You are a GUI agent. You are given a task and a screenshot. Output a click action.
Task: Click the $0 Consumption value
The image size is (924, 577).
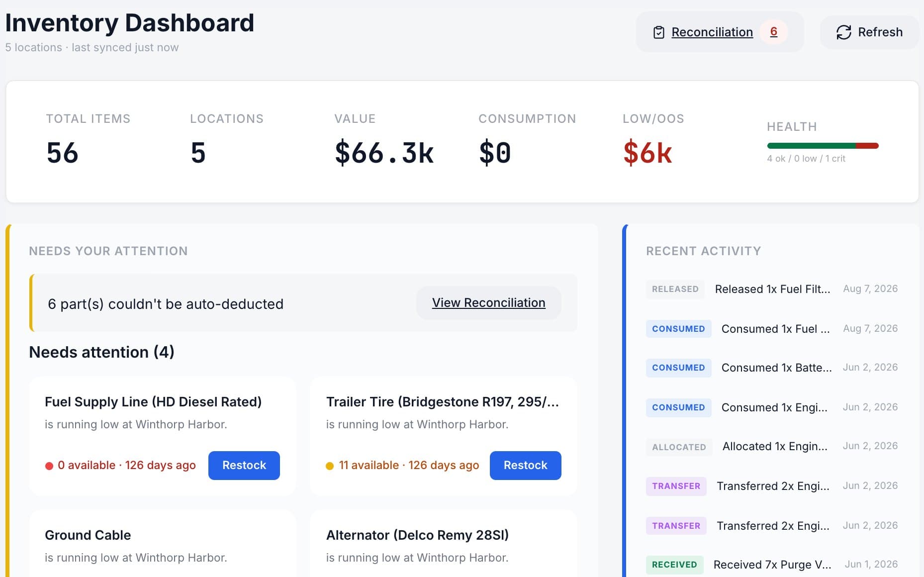[495, 153]
